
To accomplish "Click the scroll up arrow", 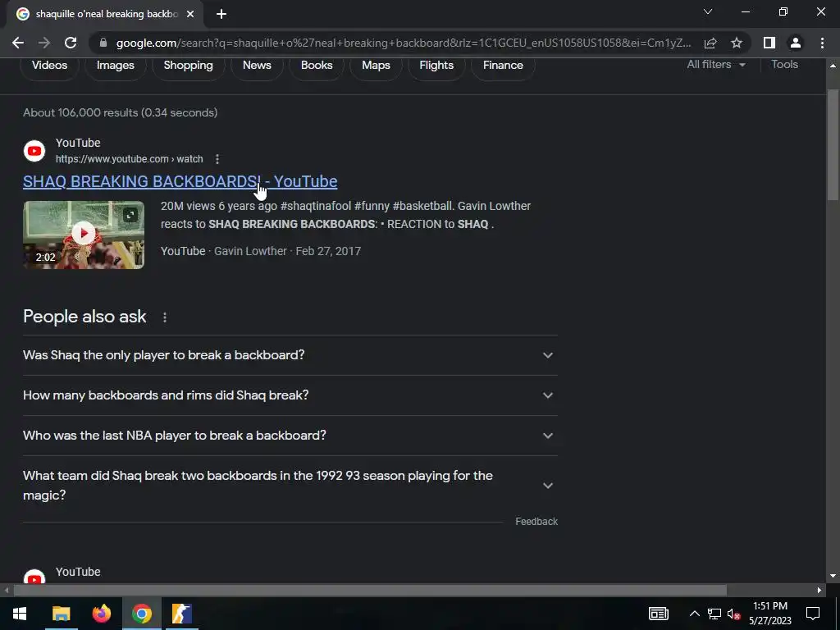I will pyautogui.click(x=833, y=66).
